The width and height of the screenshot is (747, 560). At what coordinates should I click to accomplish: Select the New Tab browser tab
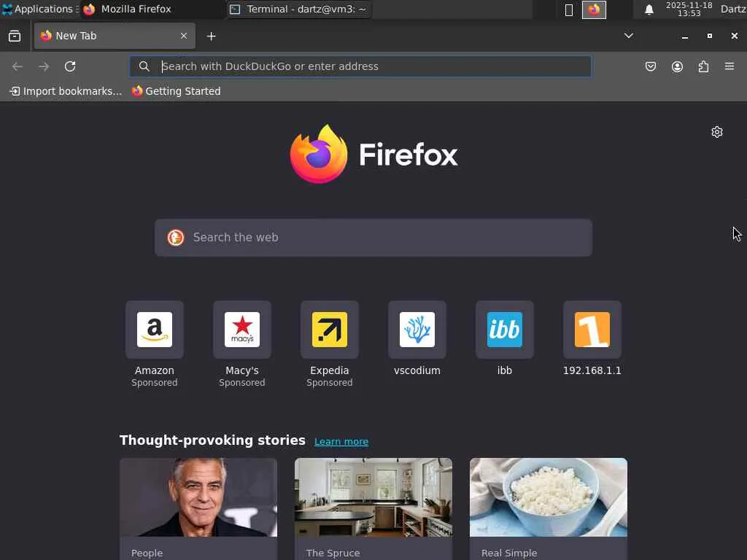click(115, 36)
